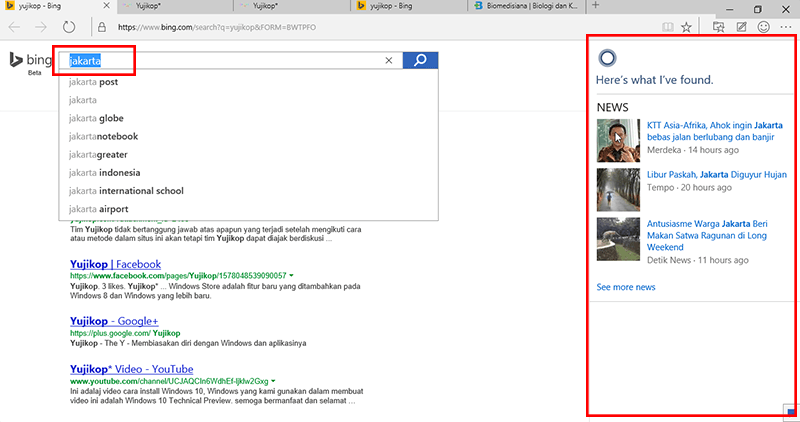Select suggestion 'jakarta international school'
The width and height of the screenshot is (800, 422).
[x=248, y=191]
